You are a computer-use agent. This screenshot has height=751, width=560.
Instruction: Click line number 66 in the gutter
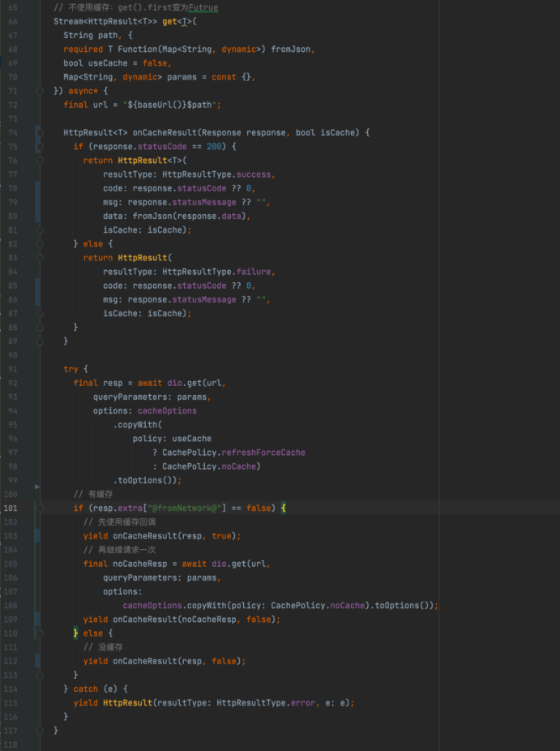[x=12, y=22]
